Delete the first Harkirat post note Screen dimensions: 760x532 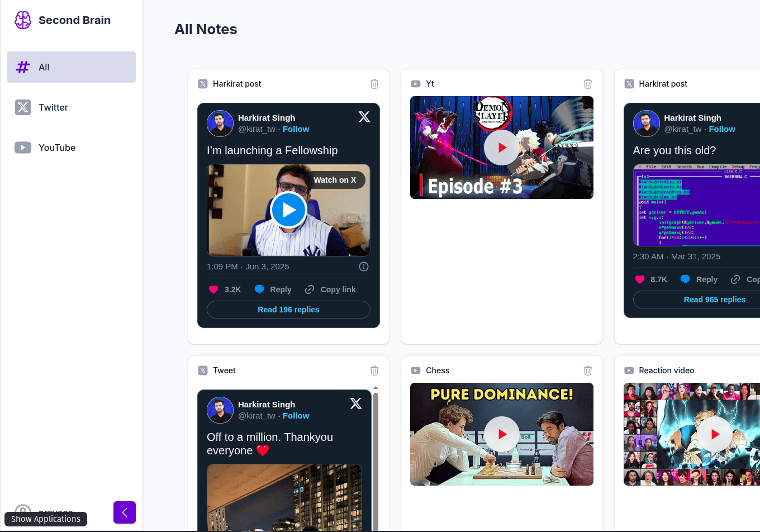click(374, 84)
